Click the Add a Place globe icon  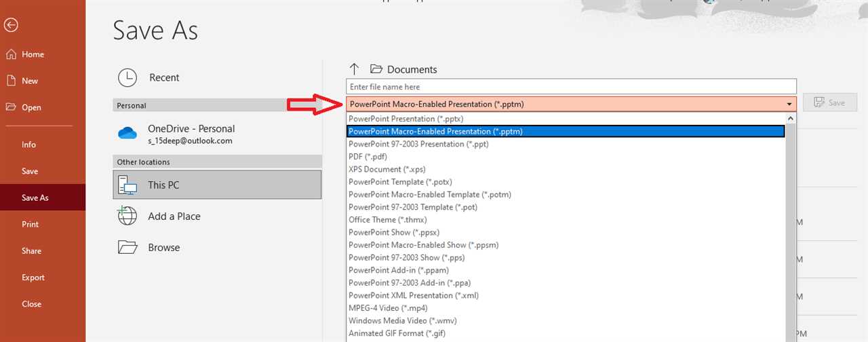coord(127,216)
